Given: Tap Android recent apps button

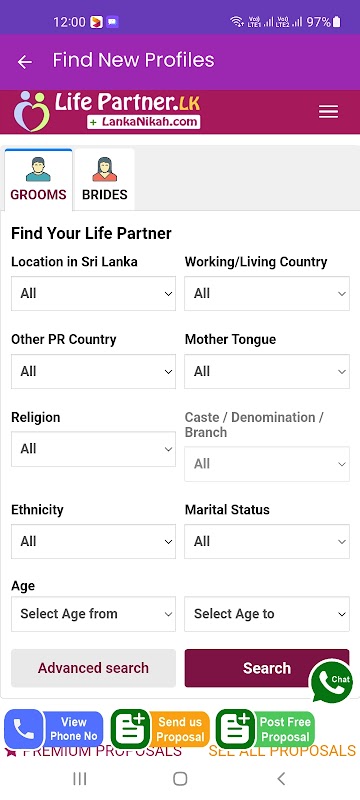Looking at the screenshot, I should [x=80, y=779].
